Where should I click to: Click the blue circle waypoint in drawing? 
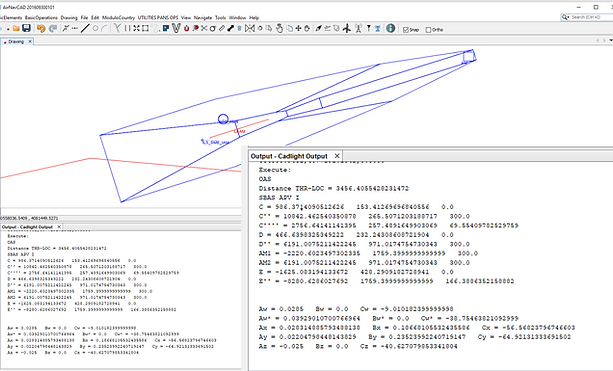[x=223, y=118]
